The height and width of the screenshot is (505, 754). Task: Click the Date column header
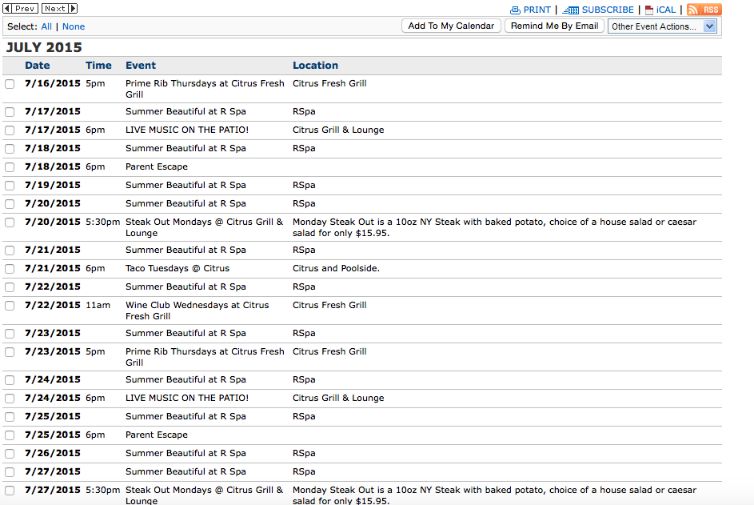point(38,65)
